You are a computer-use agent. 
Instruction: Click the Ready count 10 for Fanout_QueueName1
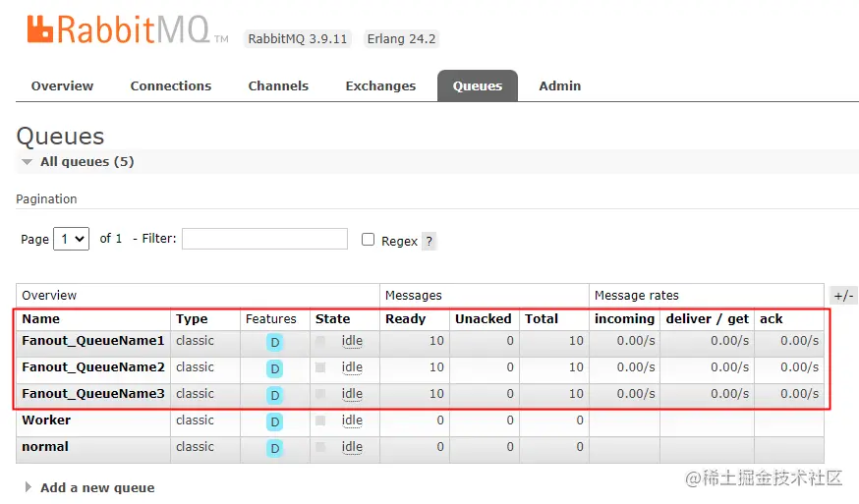[x=436, y=341]
